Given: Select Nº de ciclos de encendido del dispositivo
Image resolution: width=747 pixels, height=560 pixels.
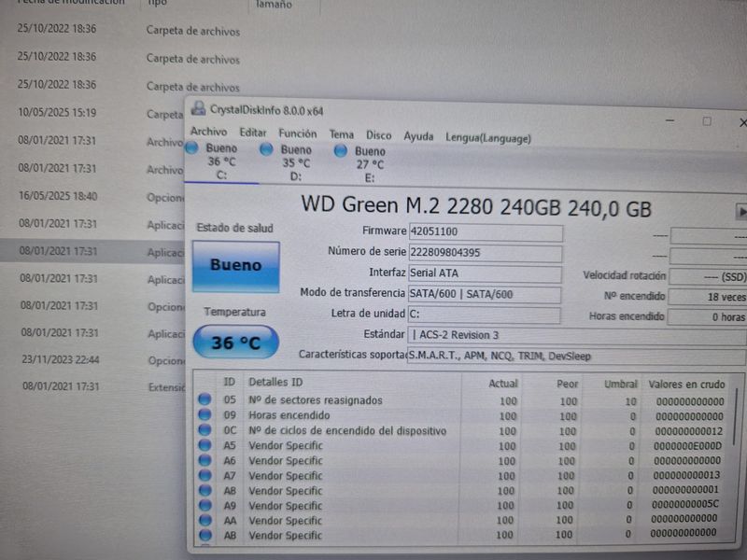Looking at the screenshot, I should pos(347,430).
